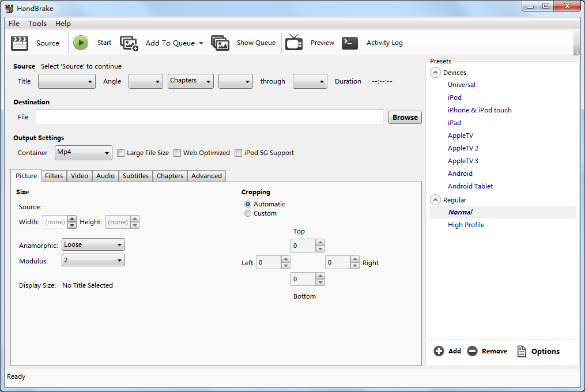Select the iPhone & iPod touch preset

tap(480, 110)
